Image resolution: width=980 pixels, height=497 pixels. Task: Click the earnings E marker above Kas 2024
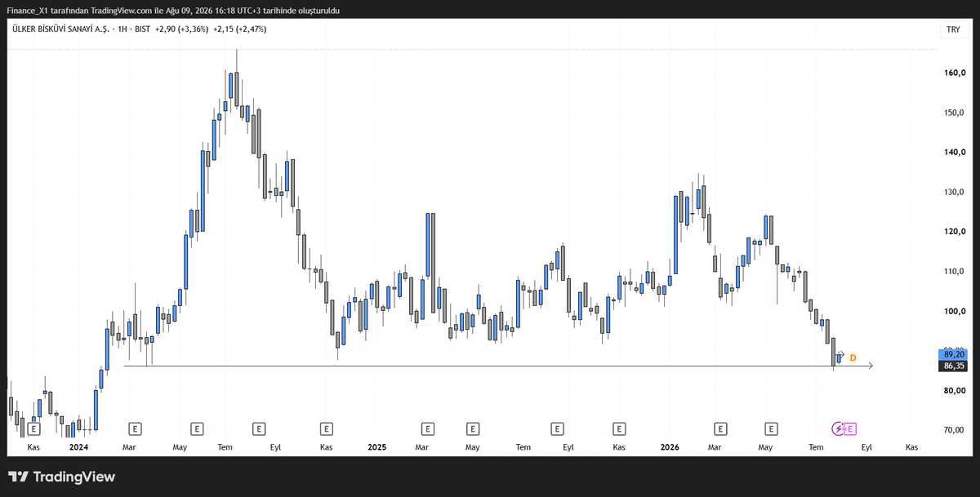(326, 428)
